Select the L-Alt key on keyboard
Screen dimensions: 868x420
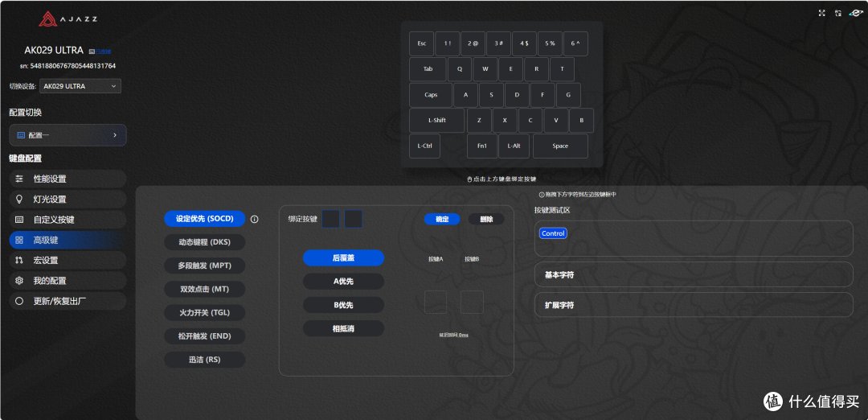coord(514,146)
